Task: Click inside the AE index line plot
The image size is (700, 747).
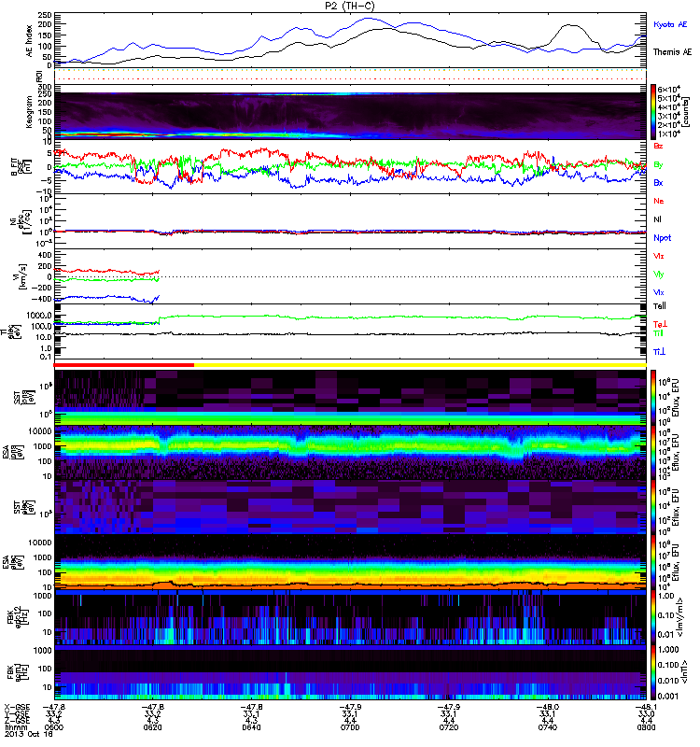Action: click(x=350, y=40)
